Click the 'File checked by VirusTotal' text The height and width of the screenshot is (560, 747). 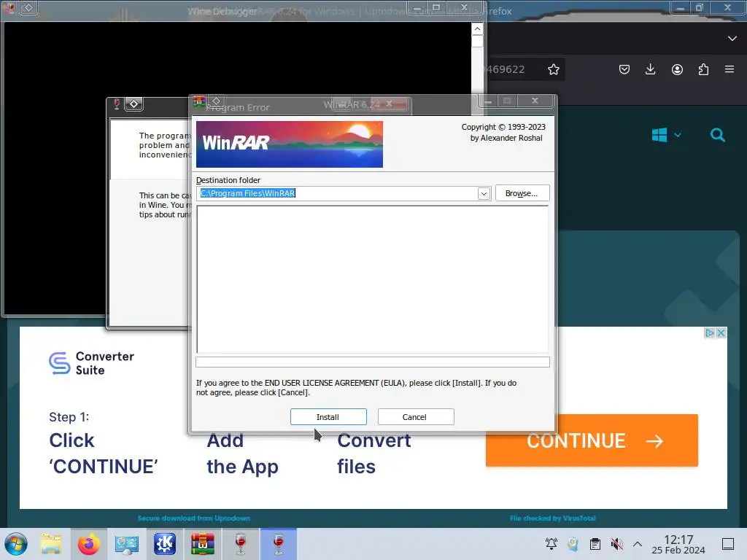(553, 518)
